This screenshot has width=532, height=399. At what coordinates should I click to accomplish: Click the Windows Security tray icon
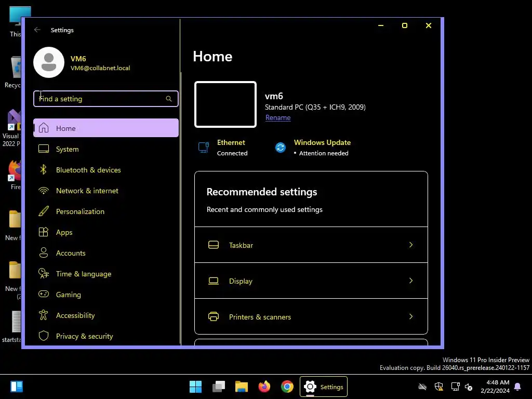tap(438, 387)
